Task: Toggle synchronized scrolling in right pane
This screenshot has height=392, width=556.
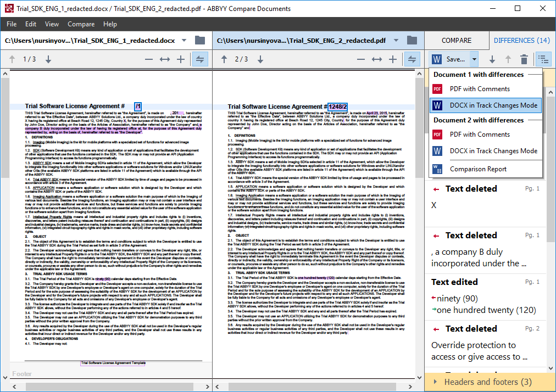Action: (x=412, y=59)
